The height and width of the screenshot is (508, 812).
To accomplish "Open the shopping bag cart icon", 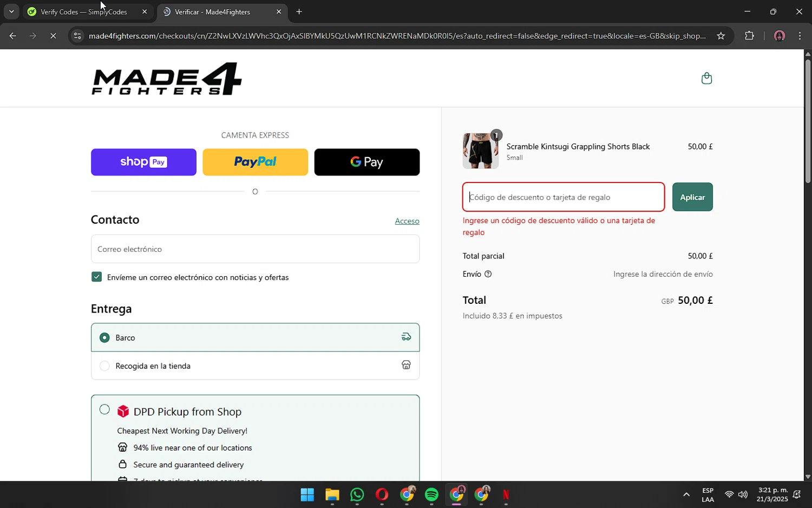I will coord(706,79).
